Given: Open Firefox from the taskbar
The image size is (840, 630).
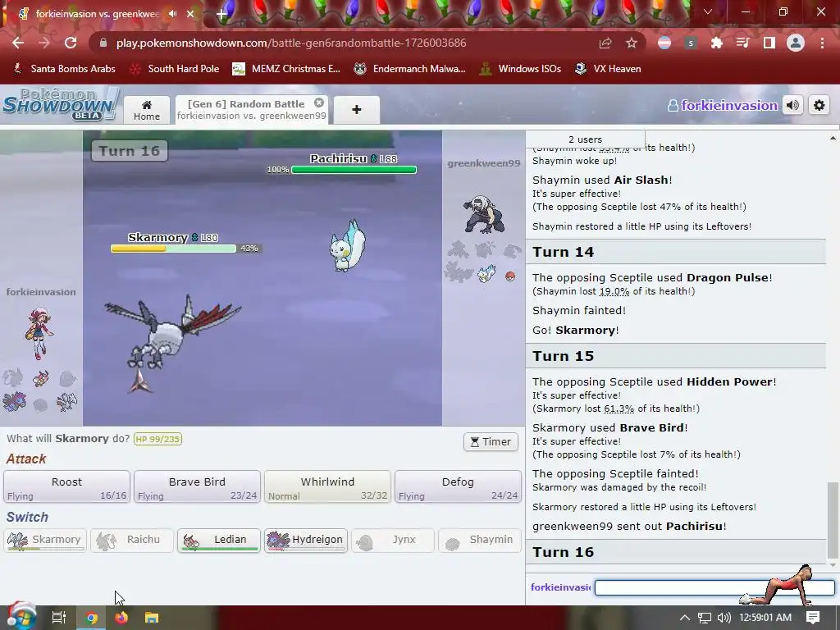Looking at the screenshot, I should tap(121, 618).
